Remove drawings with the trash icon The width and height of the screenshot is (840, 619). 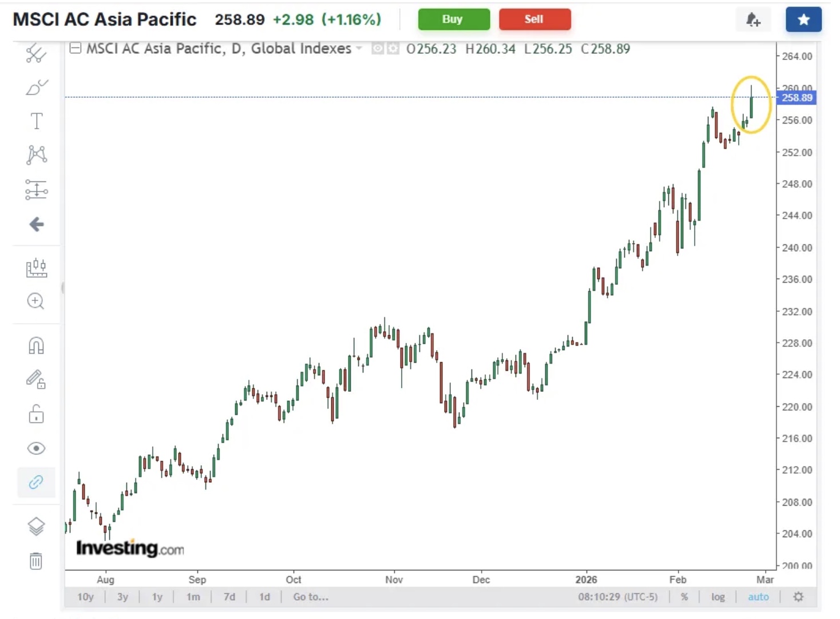pos(36,561)
